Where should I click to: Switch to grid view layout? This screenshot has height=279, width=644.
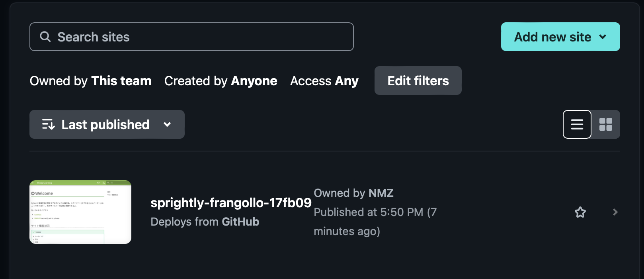pos(606,124)
